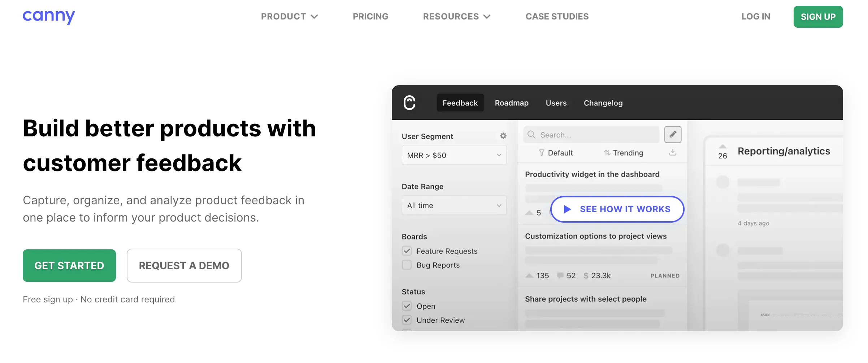Click the Search input field

(591, 135)
